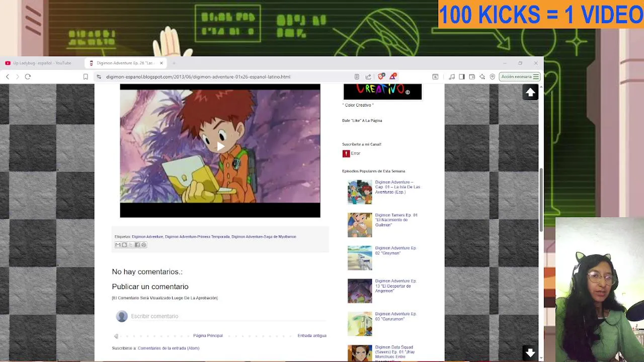The height and width of the screenshot is (362, 644).
Task: Open 'Digimon Data Squad (Savers) Ep. 01' link
Action: coord(395,352)
